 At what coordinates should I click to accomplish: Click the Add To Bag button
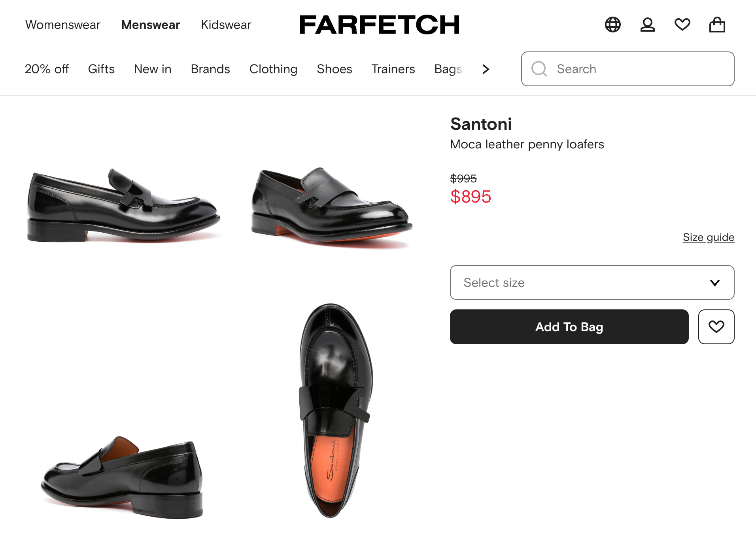tap(569, 327)
